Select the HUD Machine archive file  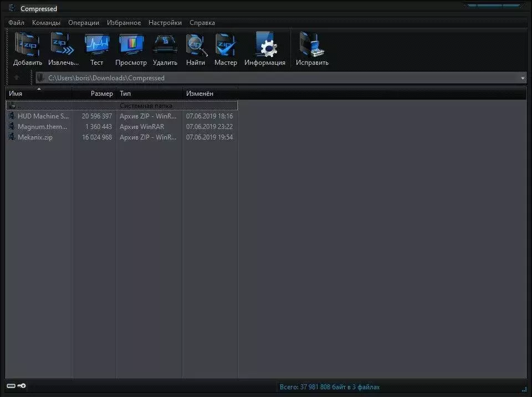pyautogui.click(x=43, y=116)
